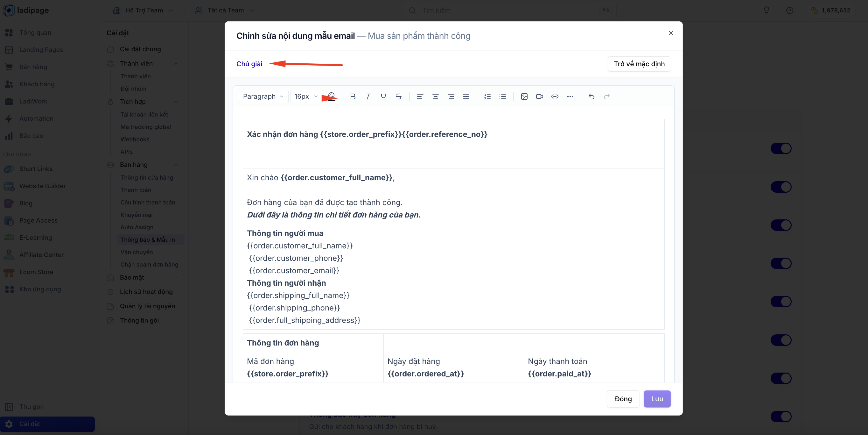Align the text to the right
The image size is (868, 435).
coord(451,96)
